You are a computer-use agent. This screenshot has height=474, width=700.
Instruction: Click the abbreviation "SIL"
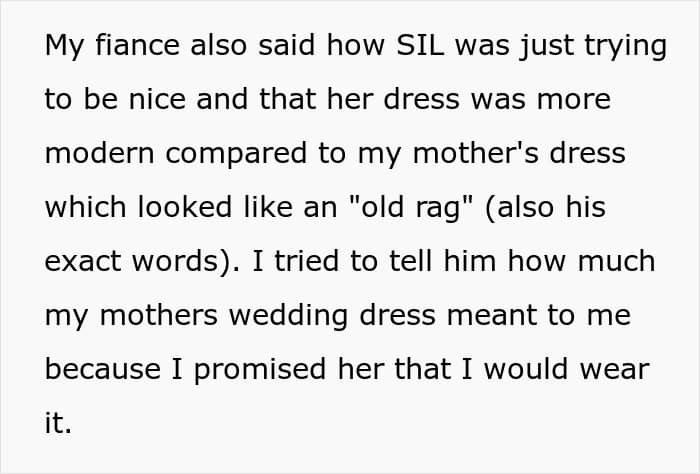pyautogui.click(x=421, y=45)
